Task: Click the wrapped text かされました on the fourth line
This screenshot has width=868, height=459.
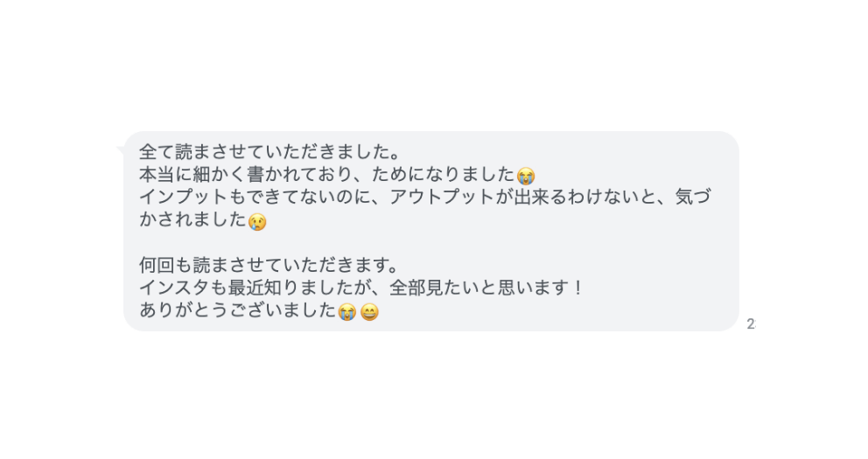Action: click(x=192, y=219)
